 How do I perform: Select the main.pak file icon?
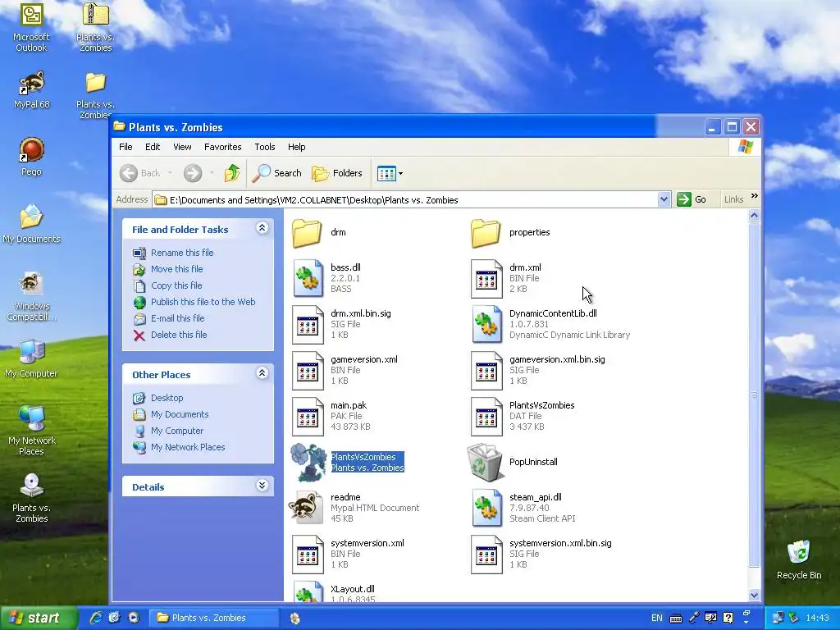point(308,416)
